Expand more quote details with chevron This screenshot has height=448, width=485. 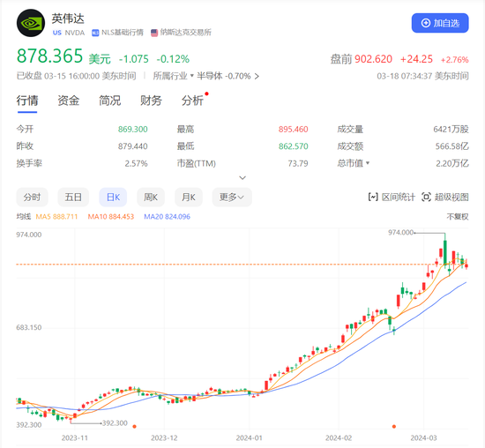[x=242, y=178]
